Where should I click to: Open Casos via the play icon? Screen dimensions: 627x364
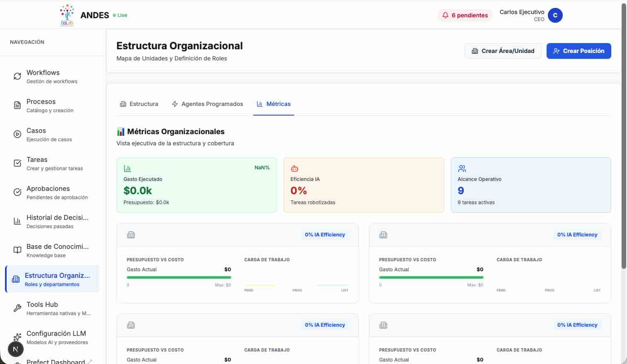point(17,134)
